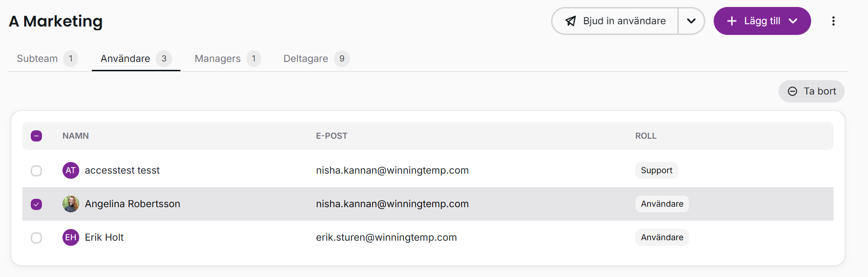Go to the Deltagare tab

coord(306,59)
